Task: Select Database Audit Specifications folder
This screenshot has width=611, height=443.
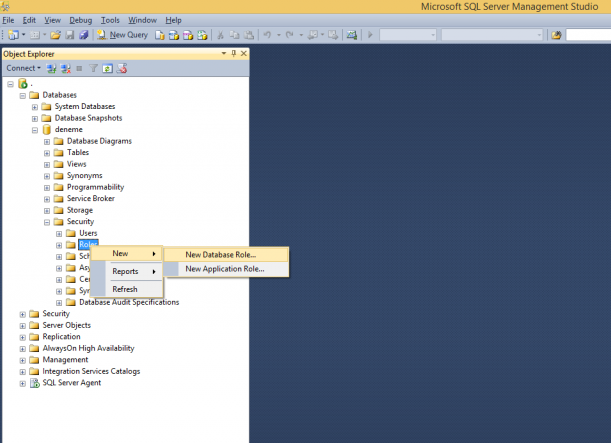Action: tap(129, 302)
